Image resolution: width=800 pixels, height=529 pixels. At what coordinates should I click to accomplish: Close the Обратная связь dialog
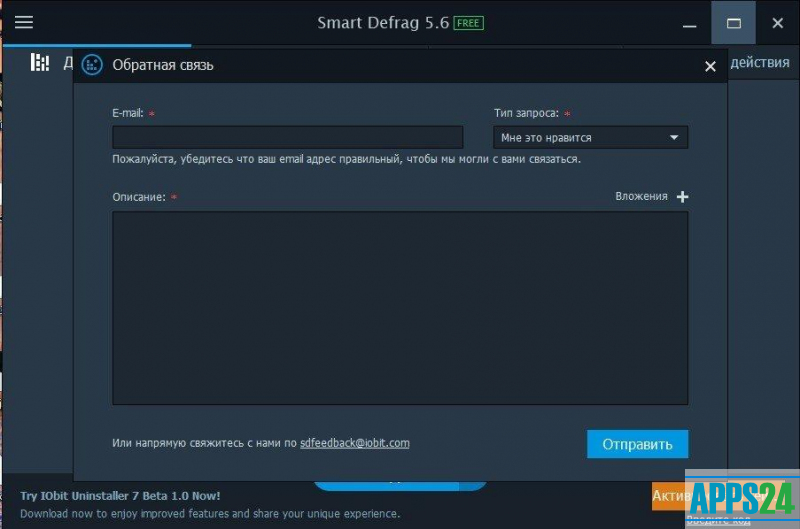click(x=710, y=67)
